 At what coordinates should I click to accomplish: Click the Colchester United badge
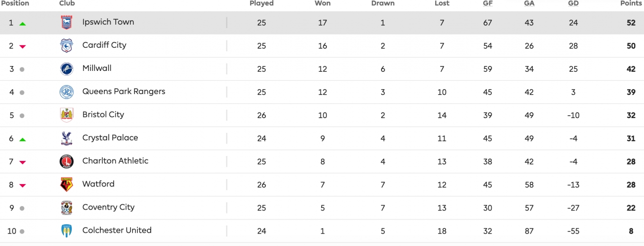[66, 231]
